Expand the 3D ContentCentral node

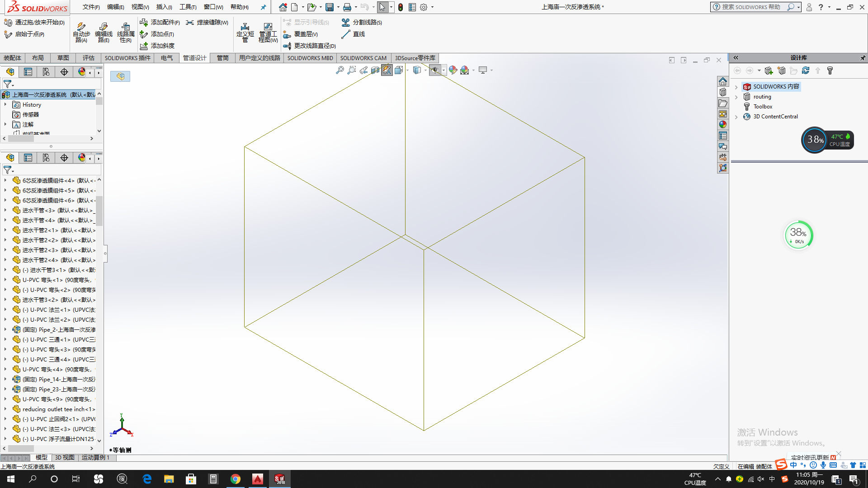click(x=736, y=117)
